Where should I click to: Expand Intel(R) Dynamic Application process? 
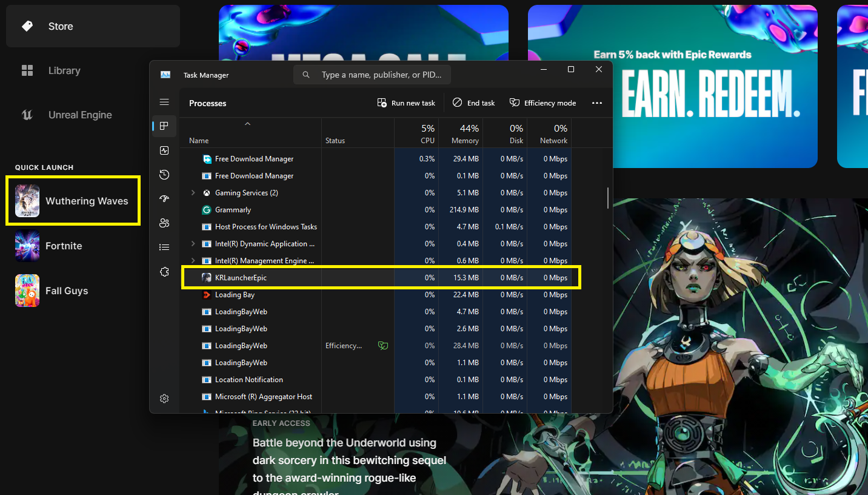(193, 244)
